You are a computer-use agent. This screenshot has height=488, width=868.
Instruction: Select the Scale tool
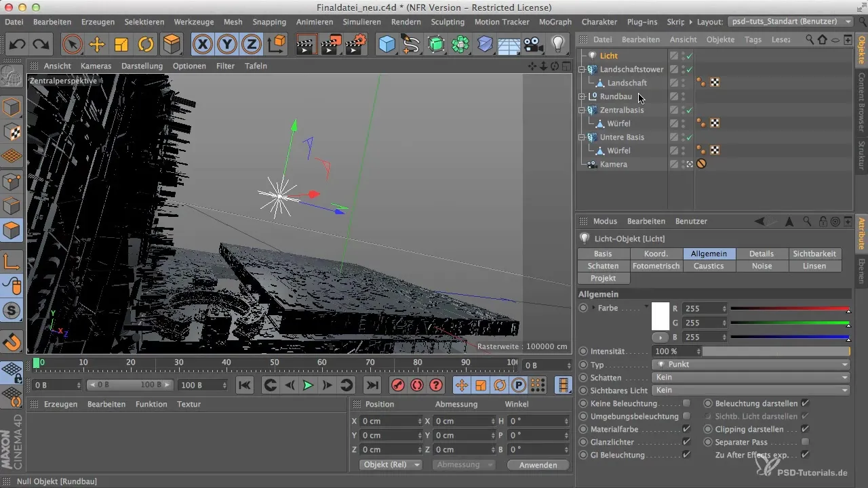(121, 45)
